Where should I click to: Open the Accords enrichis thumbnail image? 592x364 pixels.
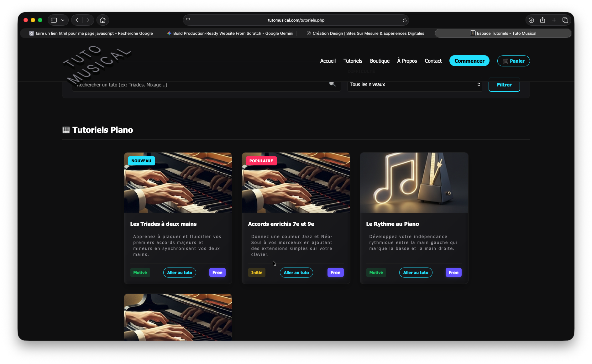(x=296, y=183)
